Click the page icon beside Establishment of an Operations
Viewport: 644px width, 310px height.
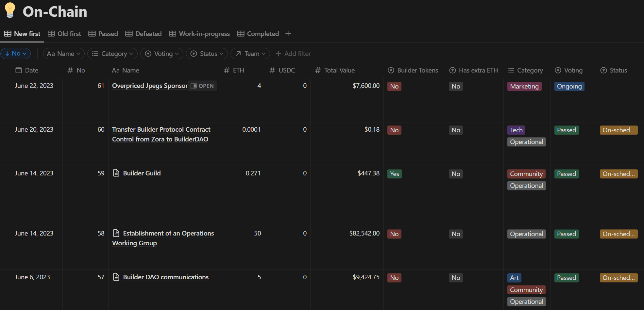pyautogui.click(x=116, y=233)
